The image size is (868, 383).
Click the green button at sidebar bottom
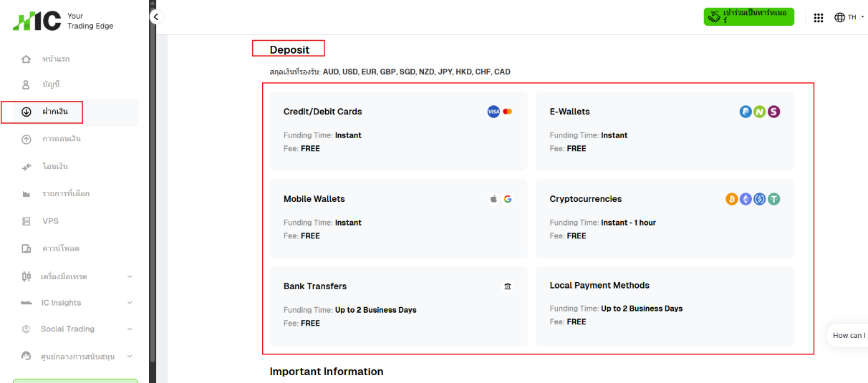(75, 381)
